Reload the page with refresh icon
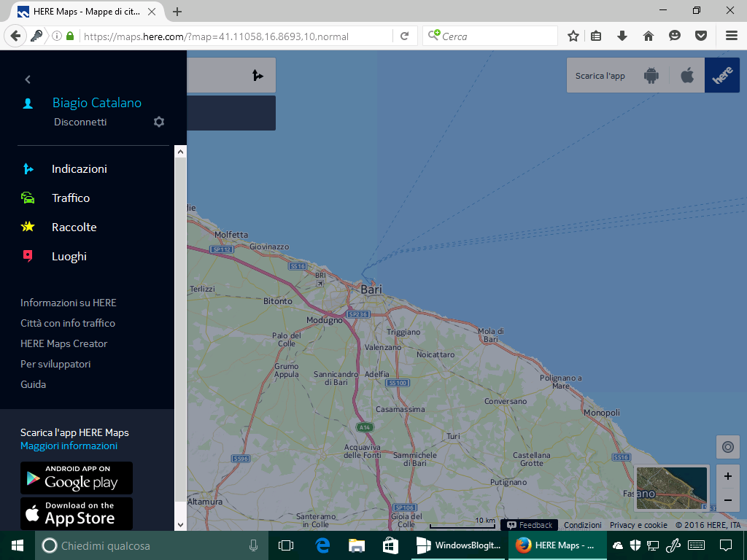 (404, 36)
